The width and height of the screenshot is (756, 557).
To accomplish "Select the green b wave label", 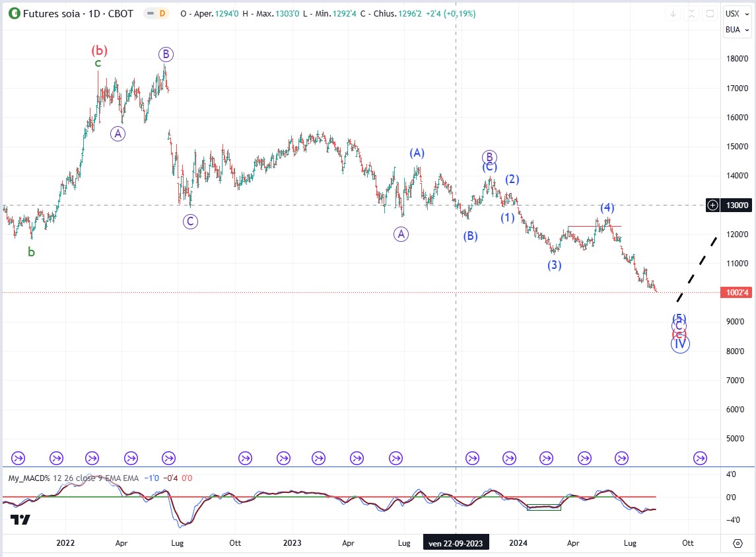I will tap(31, 252).
